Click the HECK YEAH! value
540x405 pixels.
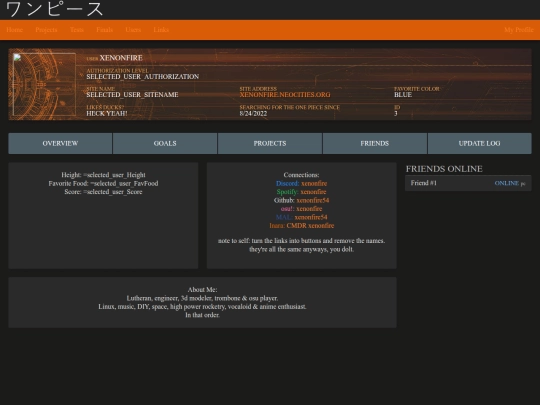click(107, 113)
